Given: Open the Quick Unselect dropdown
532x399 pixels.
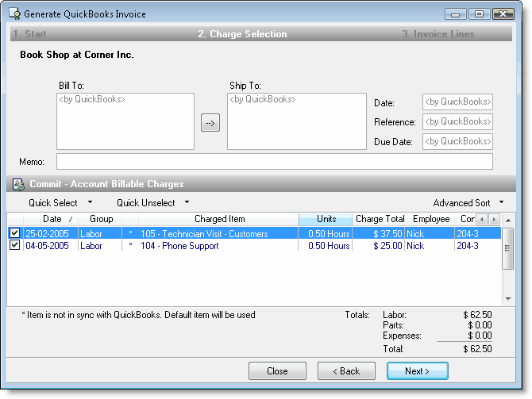Looking at the screenshot, I should [152, 203].
